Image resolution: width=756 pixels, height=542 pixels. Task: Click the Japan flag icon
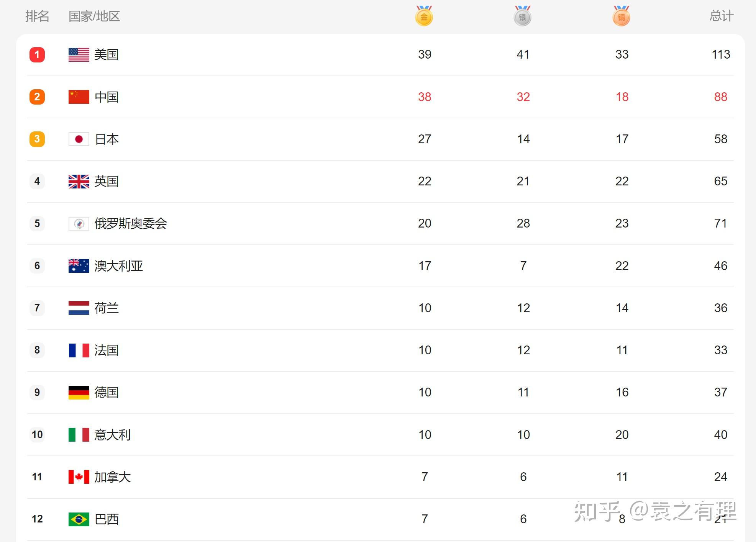[79, 139]
